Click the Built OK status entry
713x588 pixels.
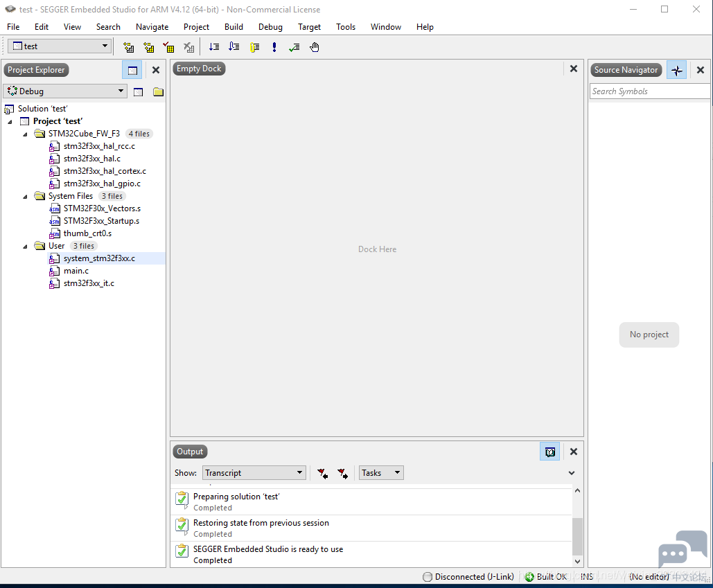(546, 577)
